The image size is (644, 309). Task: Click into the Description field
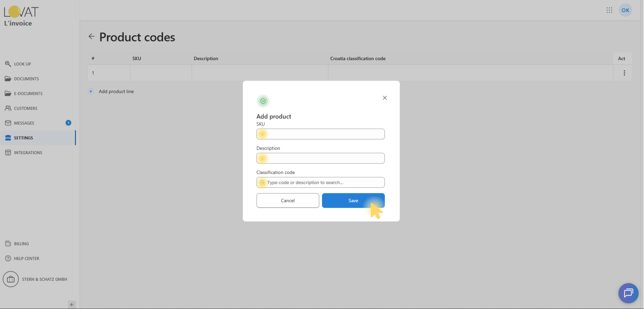tap(320, 158)
